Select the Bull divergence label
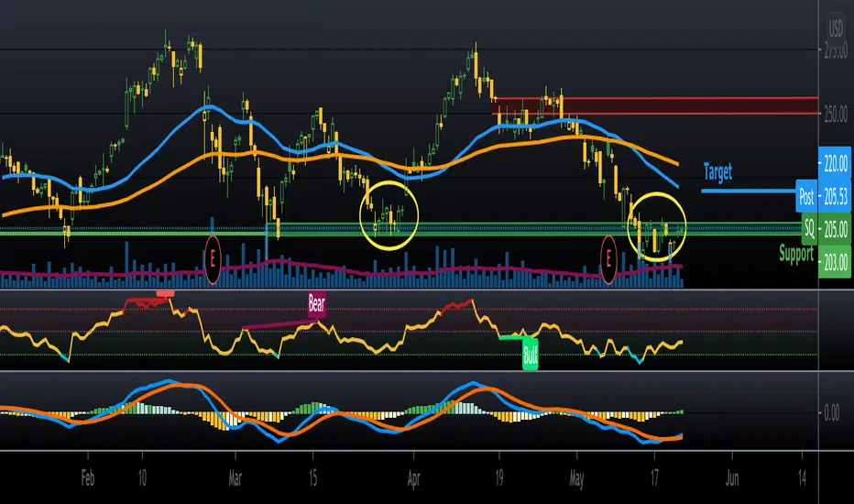The height and width of the screenshot is (504, 854). tap(530, 355)
